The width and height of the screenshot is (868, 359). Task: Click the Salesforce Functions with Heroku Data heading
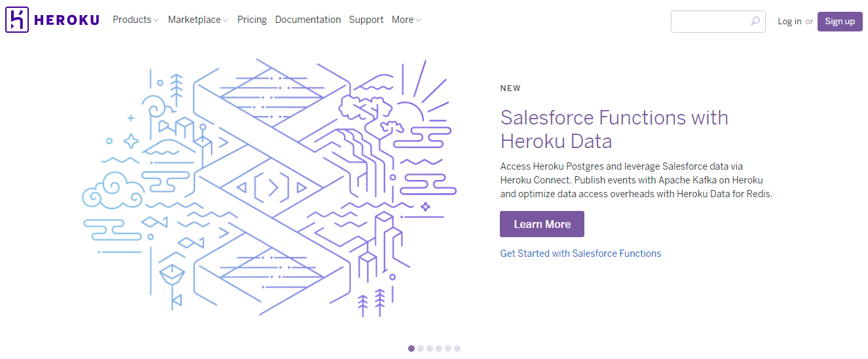(x=614, y=129)
